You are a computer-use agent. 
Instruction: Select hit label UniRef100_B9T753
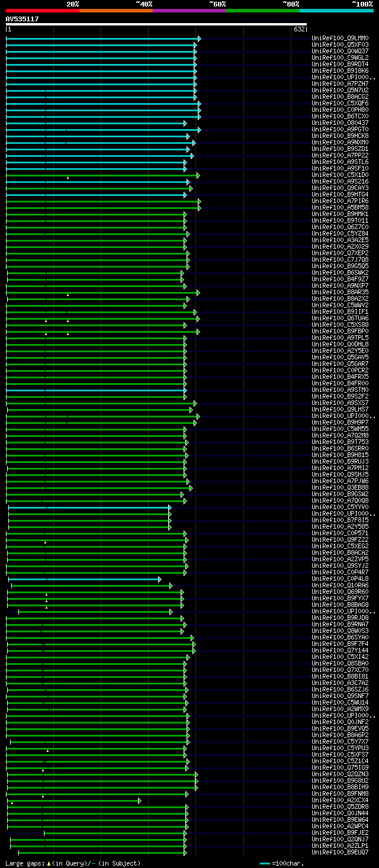pos(340,442)
